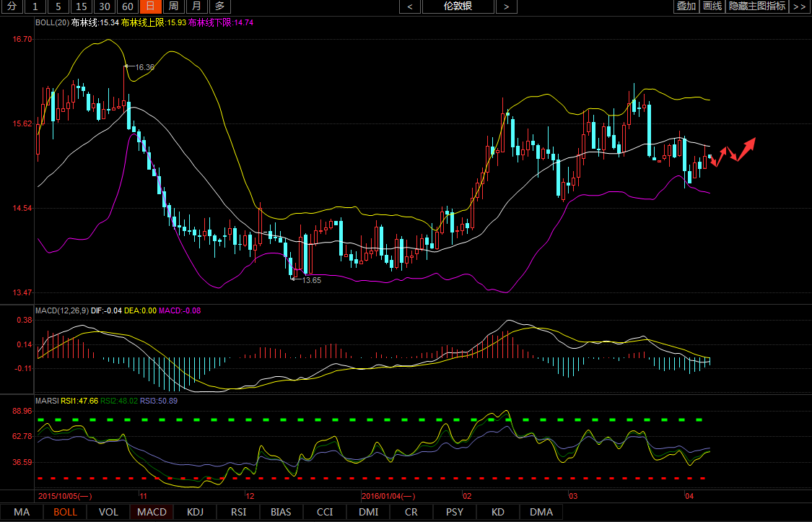
Task: Click the 叠加 overlay button
Action: pyautogui.click(x=686, y=6)
